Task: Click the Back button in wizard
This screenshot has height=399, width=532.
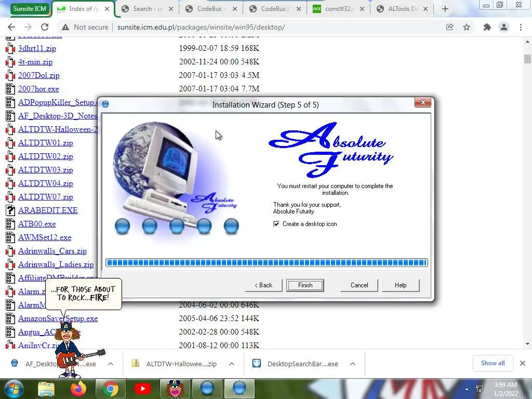Action: pos(263,285)
